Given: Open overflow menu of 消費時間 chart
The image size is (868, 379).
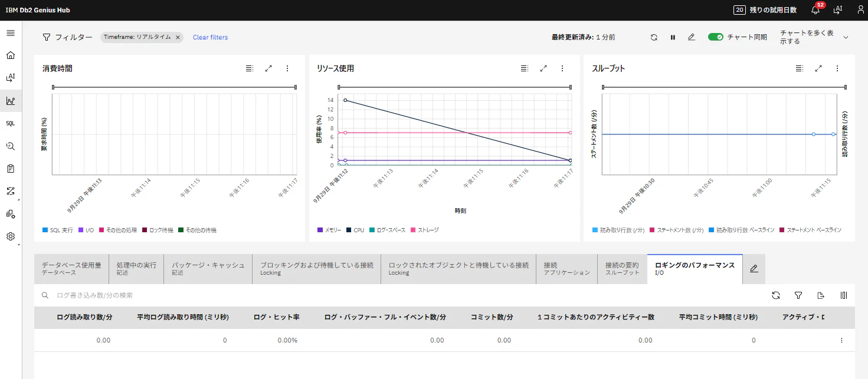Looking at the screenshot, I should (x=287, y=68).
